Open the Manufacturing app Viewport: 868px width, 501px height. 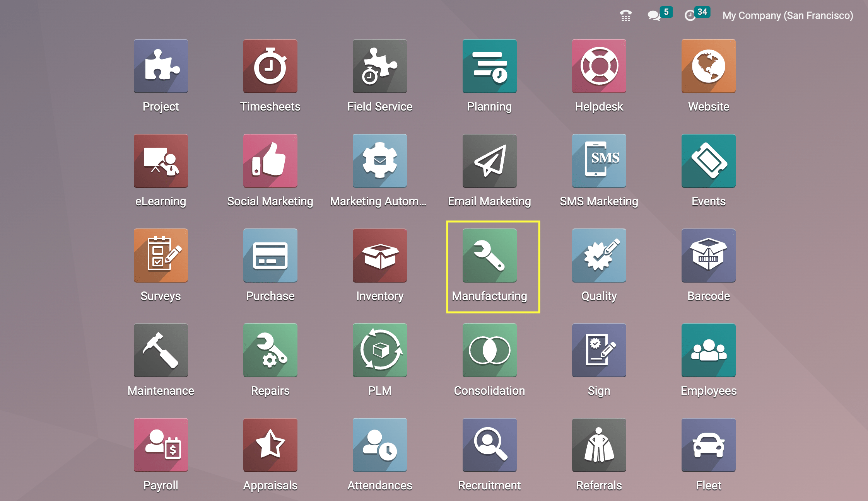(x=489, y=256)
